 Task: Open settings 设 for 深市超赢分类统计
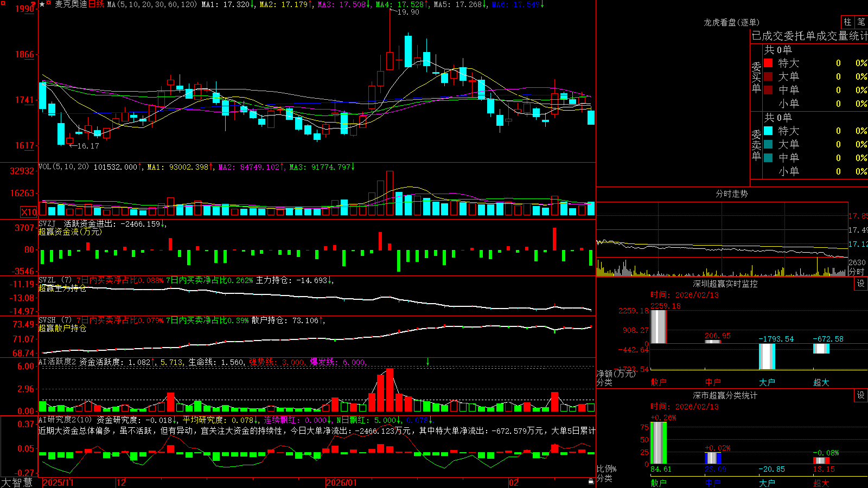coord(861,395)
